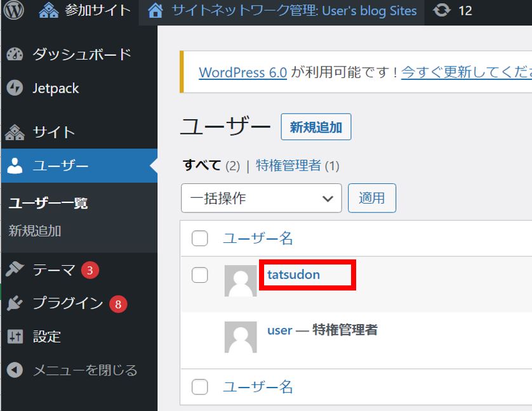Image resolution: width=532 pixels, height=411 pixels.
Task: Collapse menu using the arrow icon
Action: 15,370
